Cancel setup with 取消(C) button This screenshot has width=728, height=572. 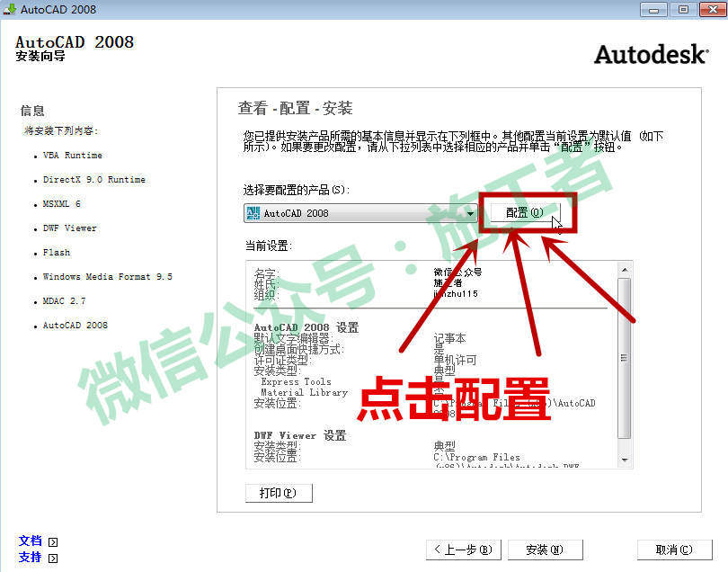click(674, 550)
